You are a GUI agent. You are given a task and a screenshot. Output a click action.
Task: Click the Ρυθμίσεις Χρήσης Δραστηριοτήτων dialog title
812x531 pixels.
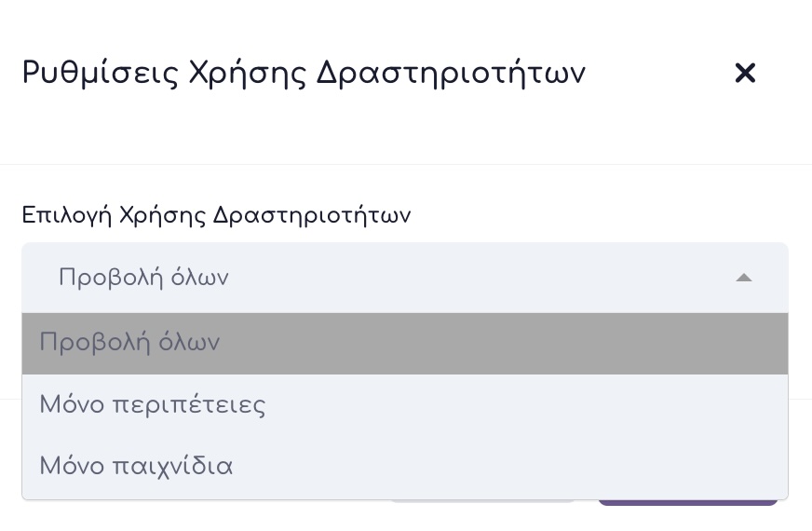coord(304,73)
